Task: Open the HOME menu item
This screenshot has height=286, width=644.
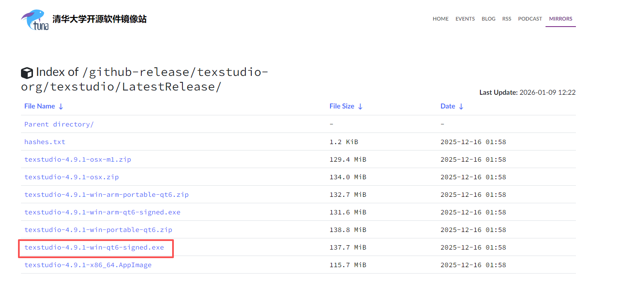Action: coord(441,19)
